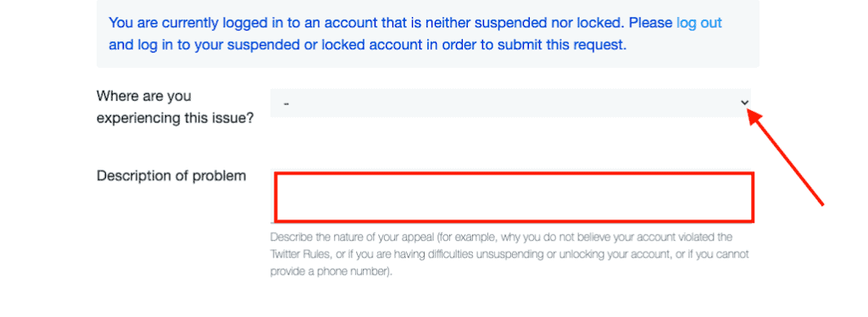Click "experiencing this issue?" label line

175,119
